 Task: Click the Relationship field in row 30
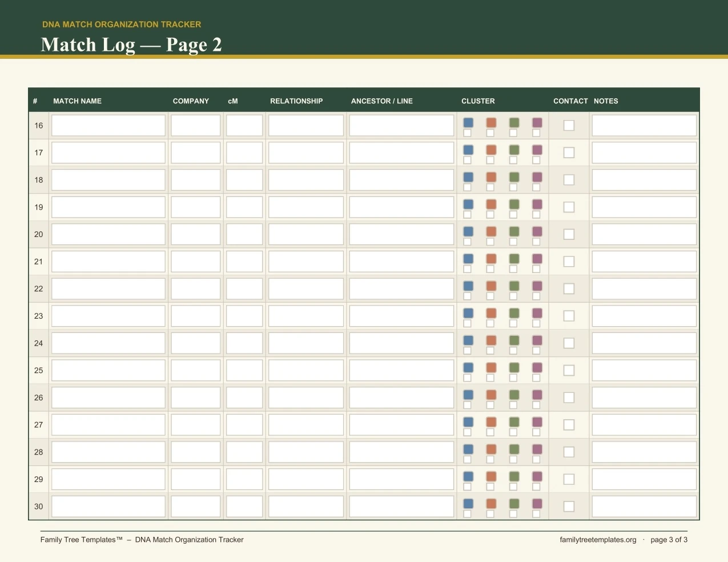coord(306,507)
